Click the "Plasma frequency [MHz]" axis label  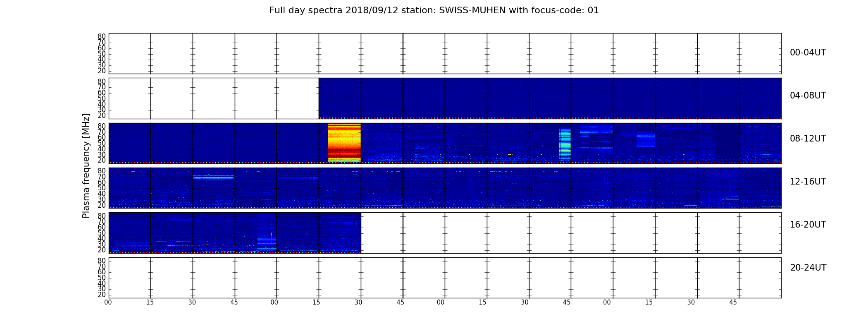pyautogui.click(x=86, y=165)
